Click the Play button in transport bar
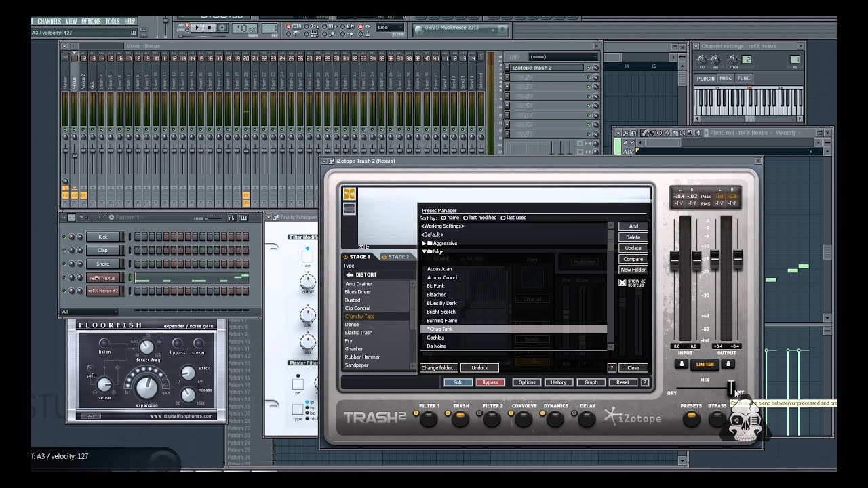Screen dimensions: 868x488 click(197, 28)
